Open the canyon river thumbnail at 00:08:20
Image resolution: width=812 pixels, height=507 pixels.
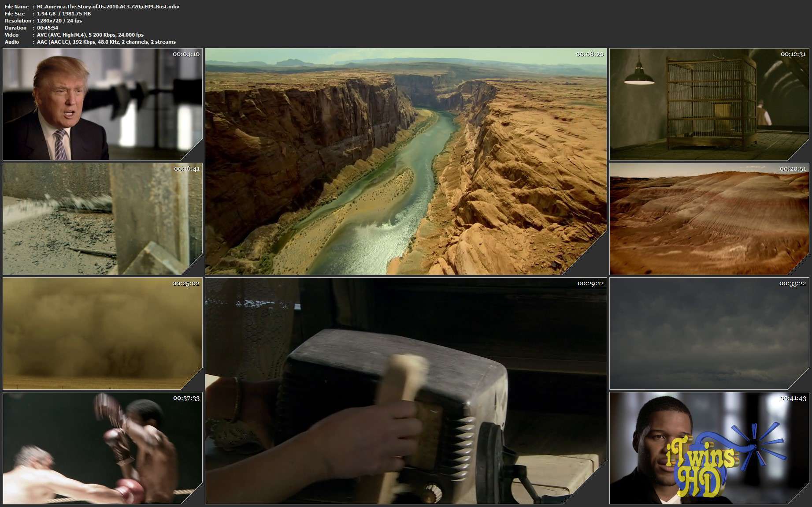(406, 161)
